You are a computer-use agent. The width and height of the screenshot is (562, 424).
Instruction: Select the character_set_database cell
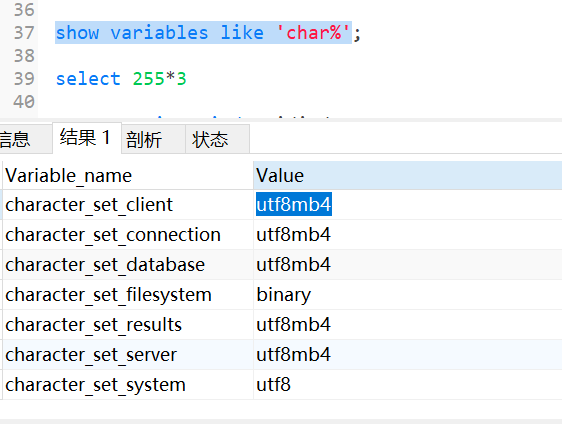pos(128,265)
